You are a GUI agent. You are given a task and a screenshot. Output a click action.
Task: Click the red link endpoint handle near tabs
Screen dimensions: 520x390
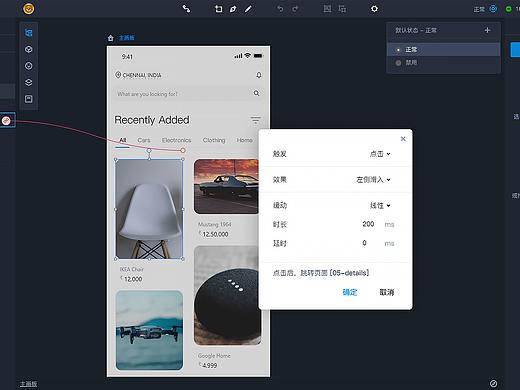pyautogui.click(x=183, y=151)
